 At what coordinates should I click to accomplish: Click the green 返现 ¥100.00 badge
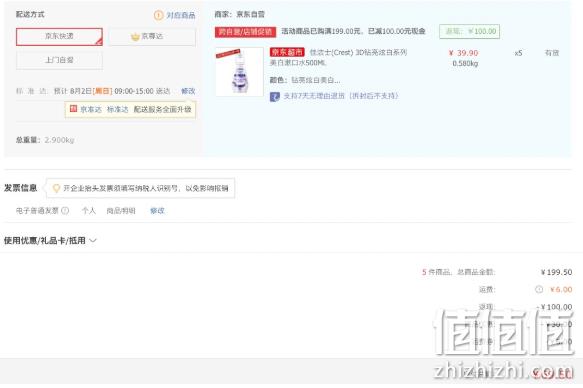(x=469, y=31)
